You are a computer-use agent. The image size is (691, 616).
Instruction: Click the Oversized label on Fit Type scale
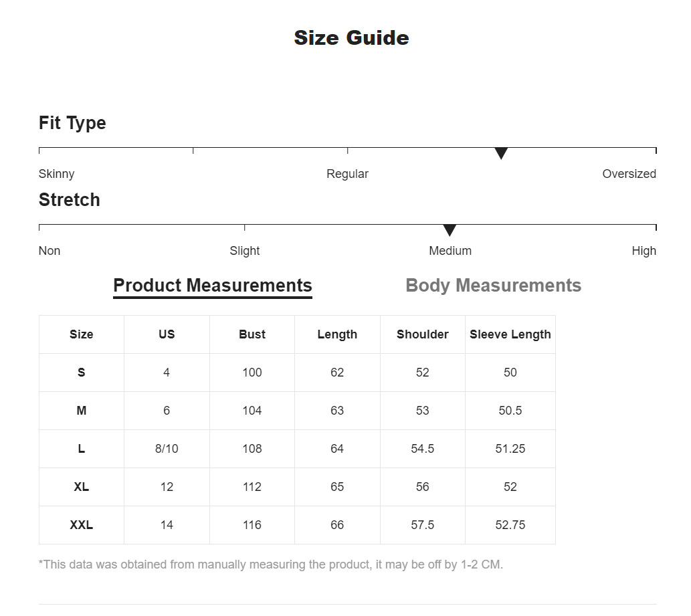[x=629, y=174]
